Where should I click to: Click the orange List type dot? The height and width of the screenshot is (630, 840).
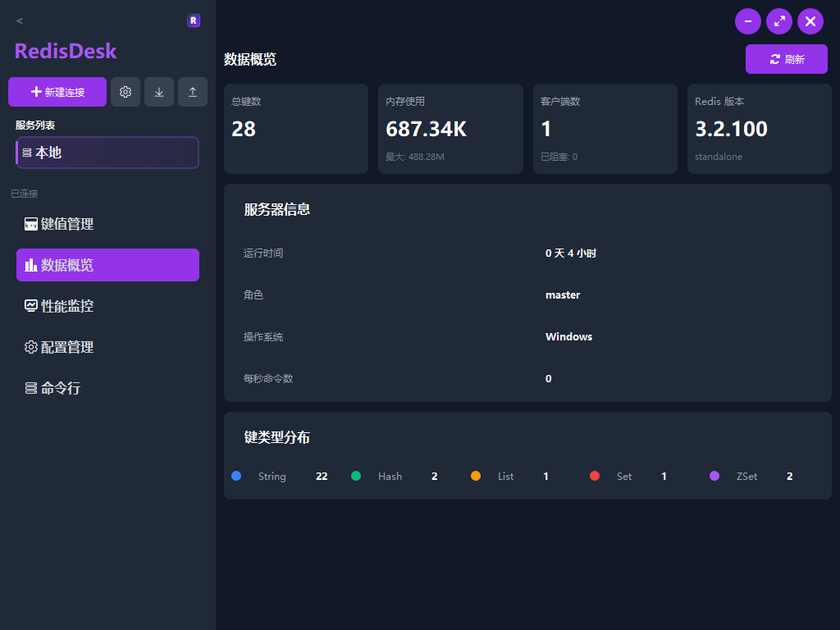tap(476, 476)
